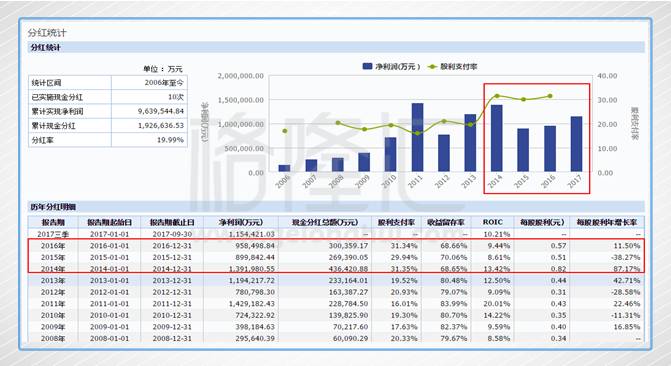Click the 2014 net profit bar
The height and width of the screenshot is (366, 671).
496,138
